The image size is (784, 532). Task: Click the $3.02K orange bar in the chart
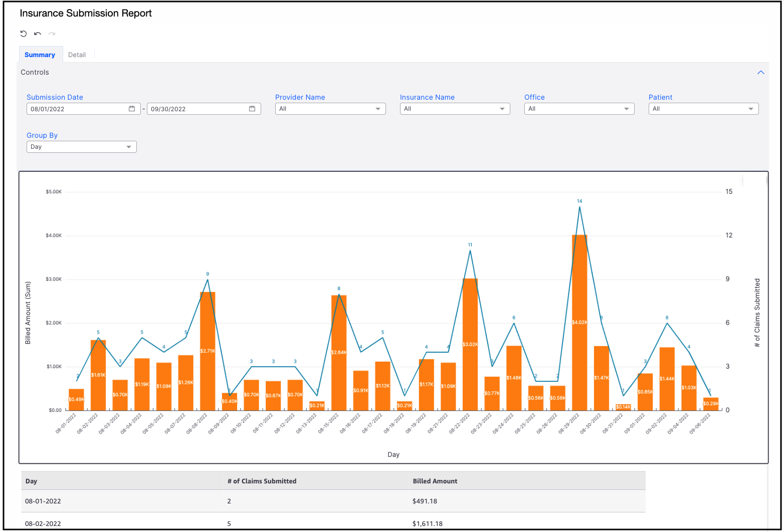(x=470, y=345)
